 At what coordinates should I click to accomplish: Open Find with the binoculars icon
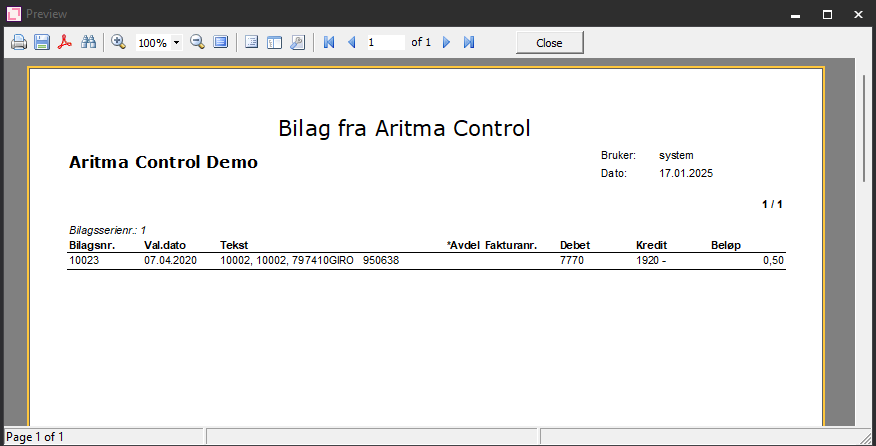coord(88,43)
